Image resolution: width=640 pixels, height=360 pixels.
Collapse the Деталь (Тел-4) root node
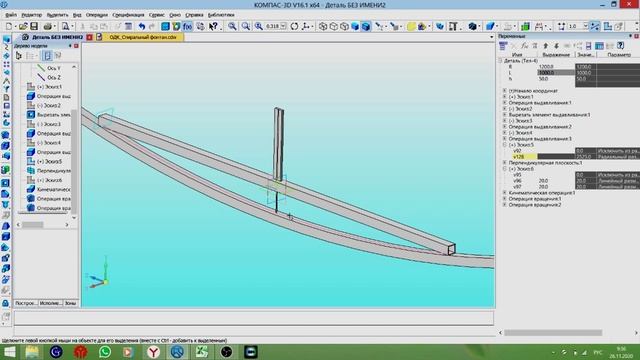coord(500,60)
